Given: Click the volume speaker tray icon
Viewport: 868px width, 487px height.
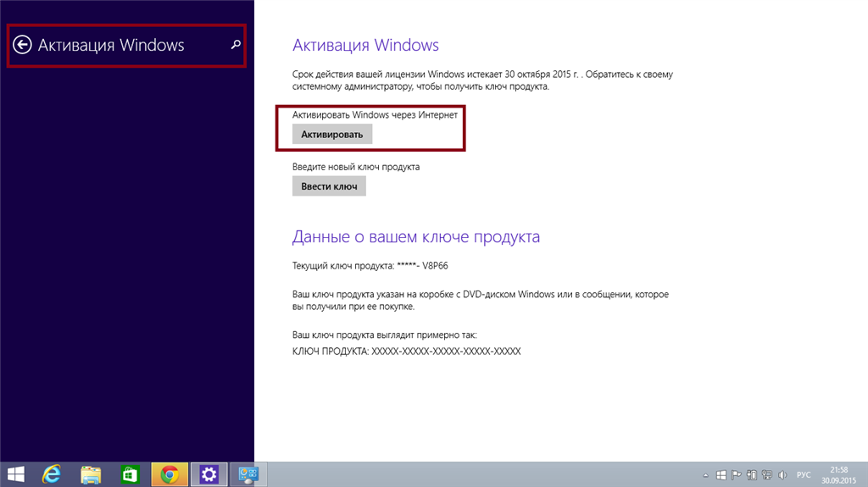Looking at the screenshot, I should pos(782,475).
